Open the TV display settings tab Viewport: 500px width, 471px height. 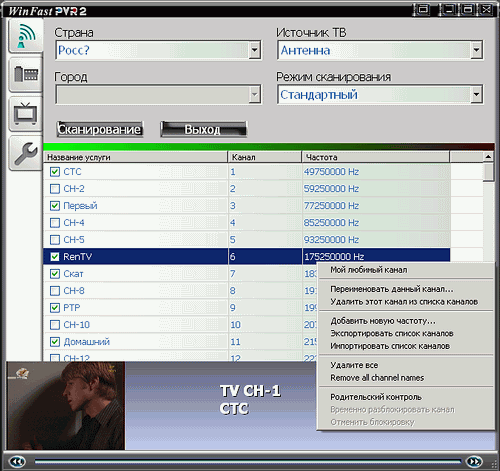click(25, 114)
